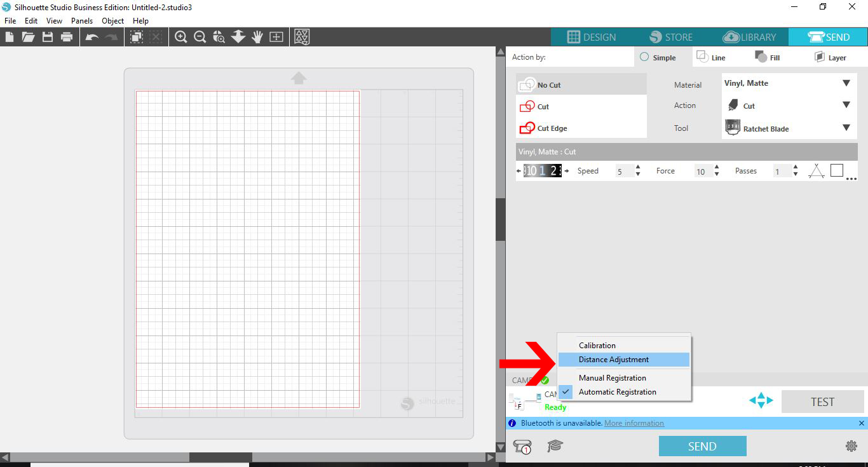Choose the Cut Edge option
The height and width of the screenshot is (467, 868).
coord(581,128)
